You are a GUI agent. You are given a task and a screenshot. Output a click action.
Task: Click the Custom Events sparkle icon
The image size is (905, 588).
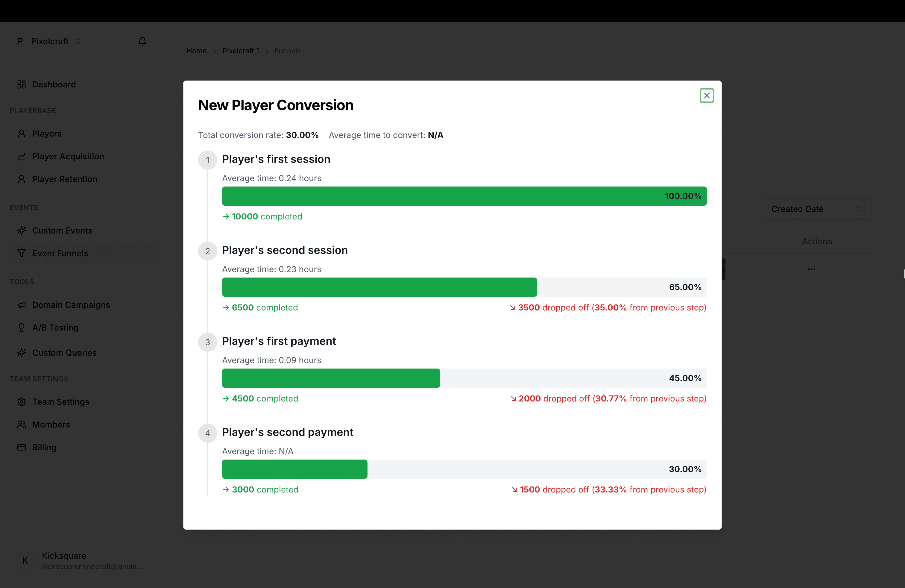coord(22,230)
